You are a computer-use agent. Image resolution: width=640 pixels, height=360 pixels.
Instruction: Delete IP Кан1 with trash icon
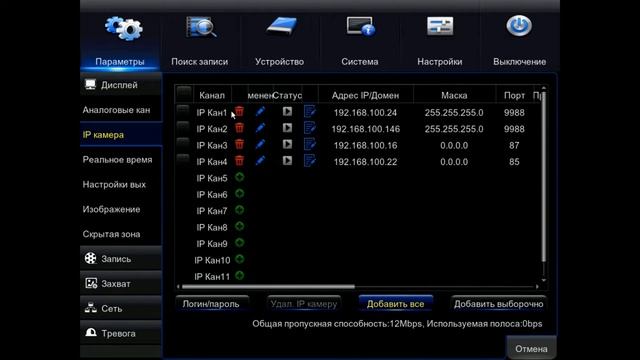(x=240, y=111)
